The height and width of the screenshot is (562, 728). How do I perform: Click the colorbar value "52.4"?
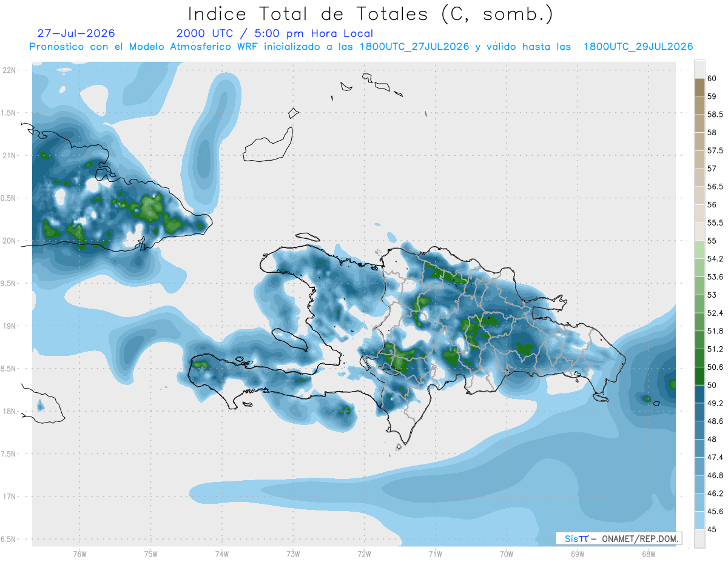pyautogui.click(x=716, y=313)
